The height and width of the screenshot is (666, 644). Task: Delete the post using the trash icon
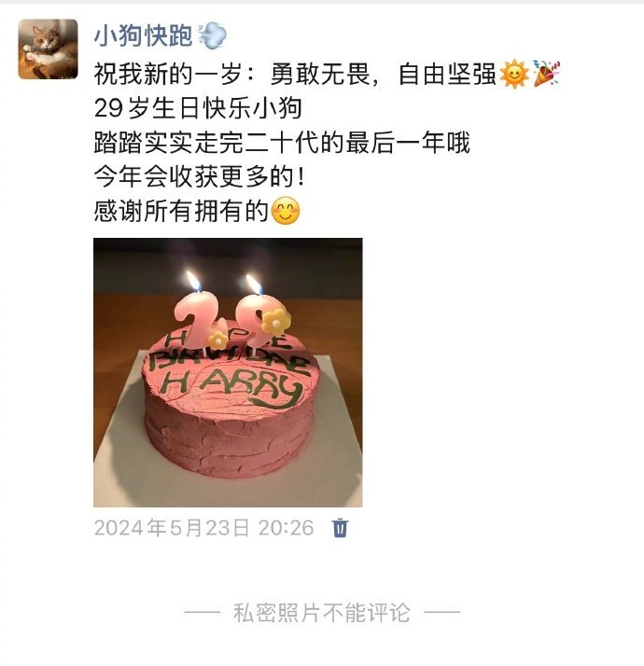pyautogui.click(x=340, y=528)
